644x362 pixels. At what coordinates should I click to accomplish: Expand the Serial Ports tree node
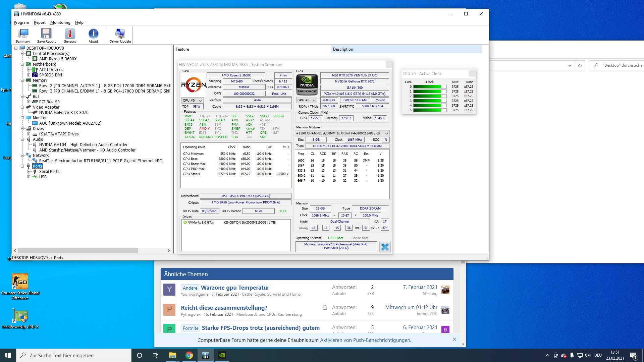point(29,172)
